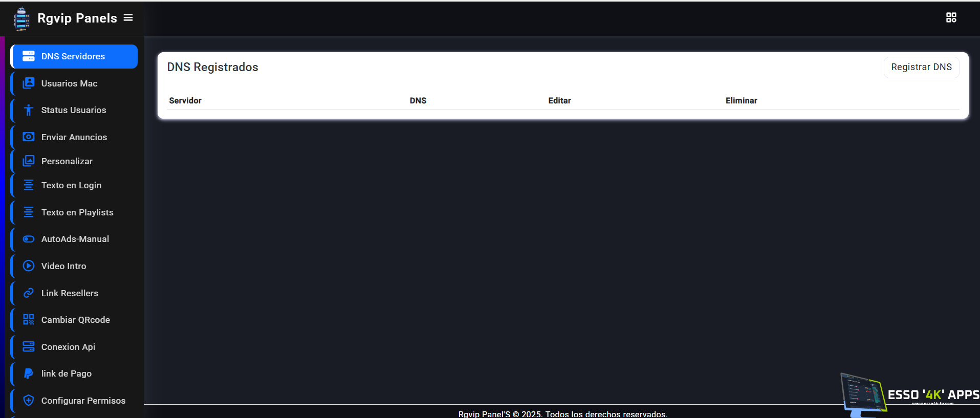Open the AutoAds-Manual page
Image resolution: width=980 pixels, height=418 pixels.
[x=75, y=239]
